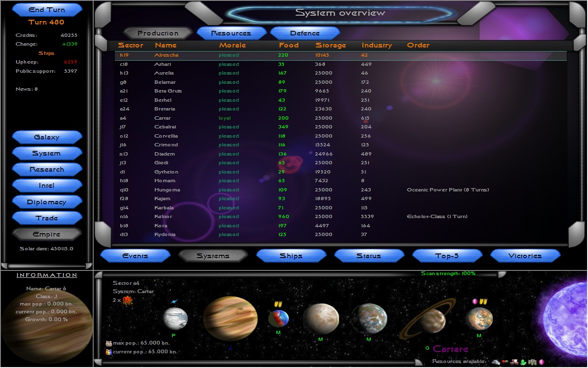
Task: Switch to the Resources tab
Action: [x=231, y=33]
